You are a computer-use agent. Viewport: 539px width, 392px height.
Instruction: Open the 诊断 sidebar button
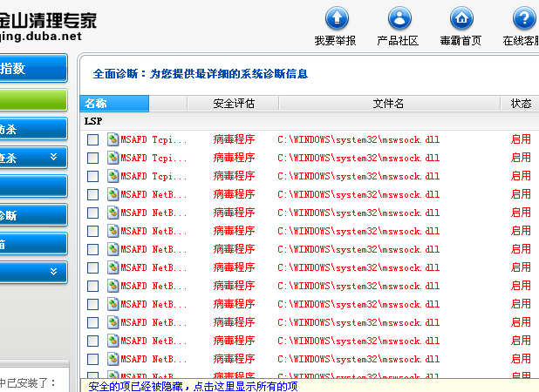pyautogui.click(x=33, y=215)
